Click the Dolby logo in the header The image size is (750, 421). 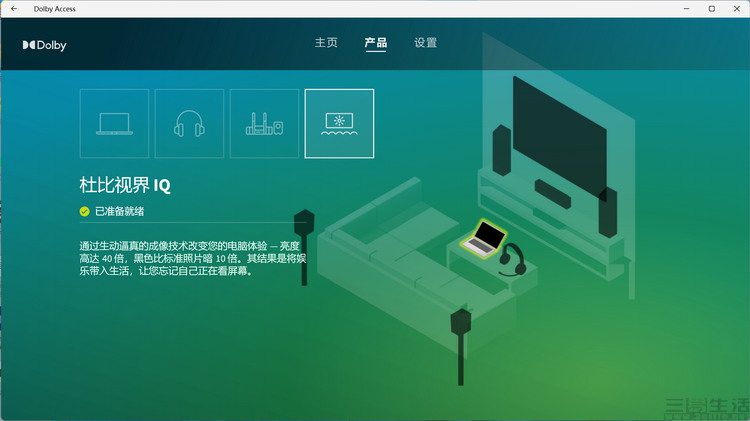(x=44, y=45)
